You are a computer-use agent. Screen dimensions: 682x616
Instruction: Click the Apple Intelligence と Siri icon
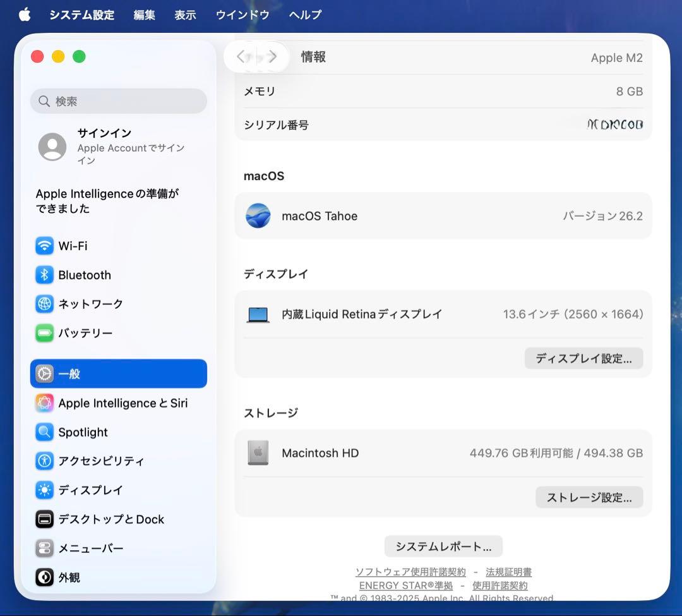point(44,403)
